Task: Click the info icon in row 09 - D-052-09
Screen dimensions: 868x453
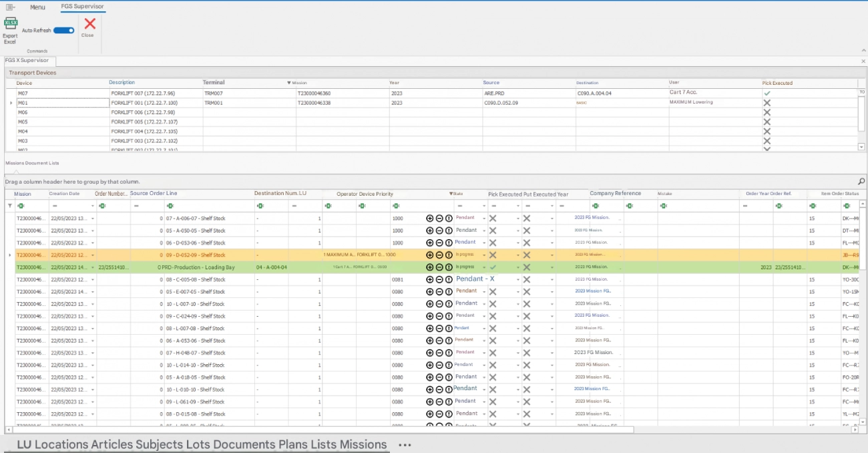Action: click(449, 255)
